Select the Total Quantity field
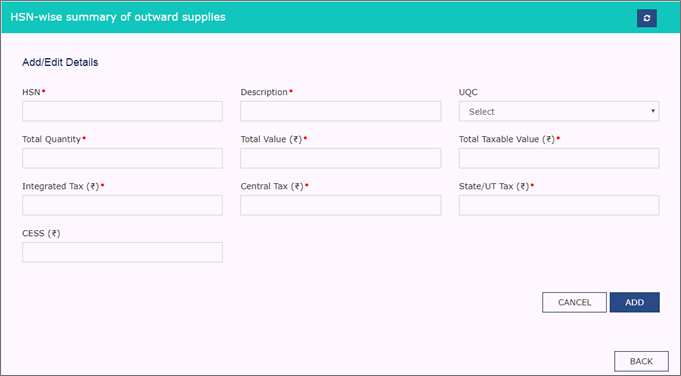681x376 pixels. coord(122,158)
